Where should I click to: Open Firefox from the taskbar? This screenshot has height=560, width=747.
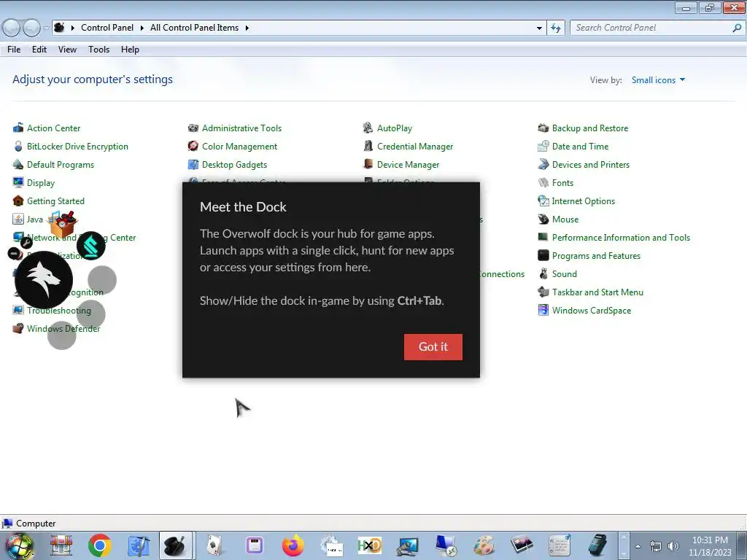[x=293, y=545]
